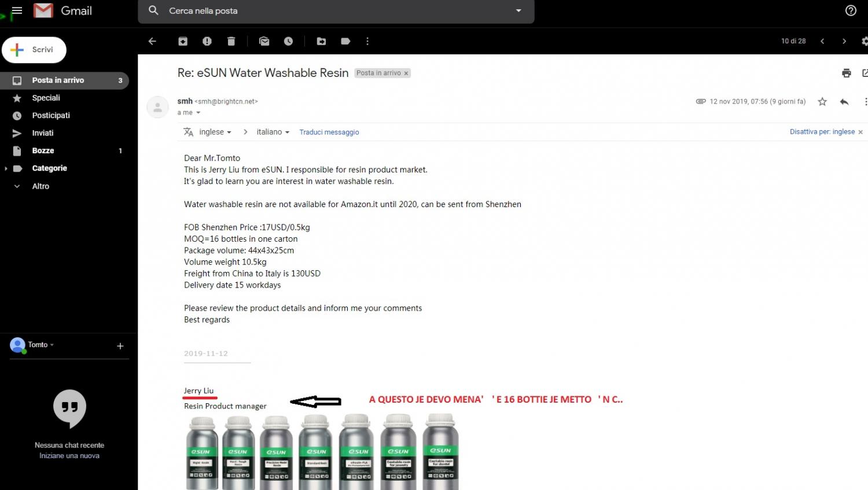Screen dimensions: 868x490
Task: Go to older message chevron
Action: [844, 41]
